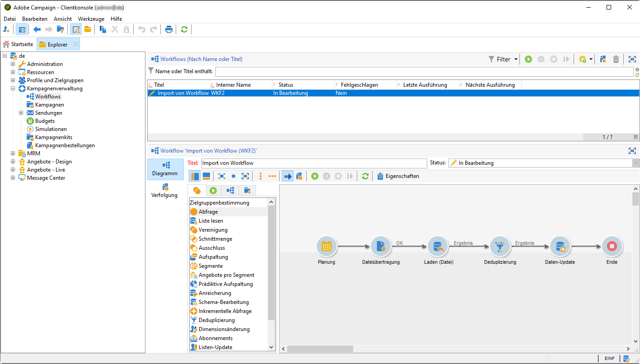640x364 pixels.
Task: Click the print icon in main toolbar
Action: 168,30
